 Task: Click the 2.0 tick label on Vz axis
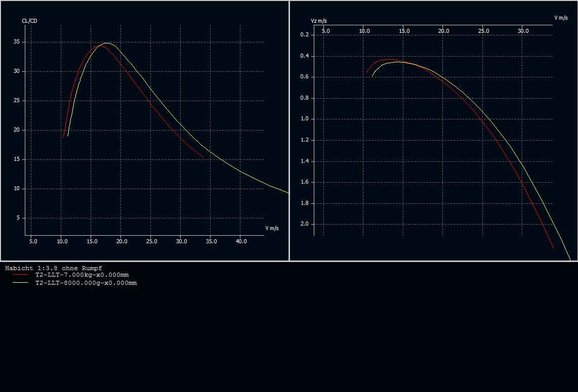[304, 224]
